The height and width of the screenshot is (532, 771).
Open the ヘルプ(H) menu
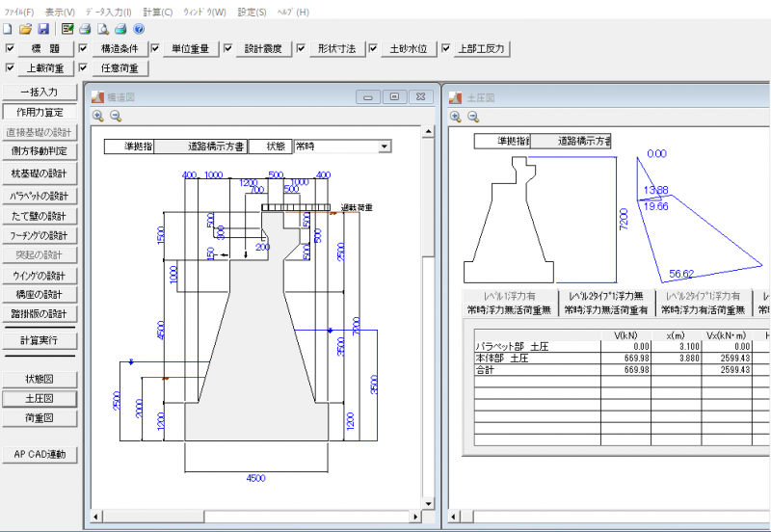click(x=293, y=12)
